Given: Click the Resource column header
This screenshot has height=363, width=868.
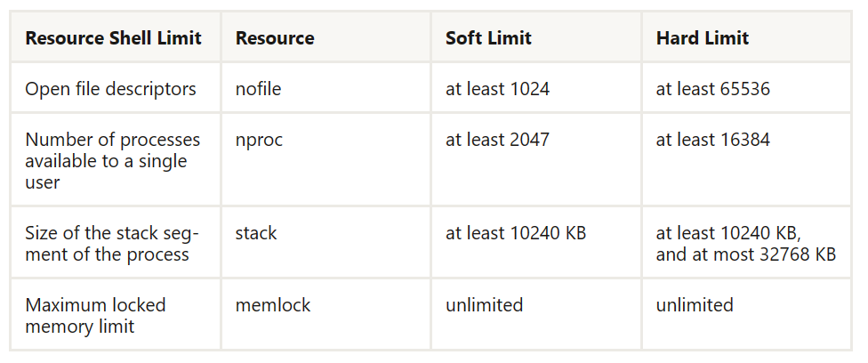Looking at the screenshot, I should [x=275, y=38].
